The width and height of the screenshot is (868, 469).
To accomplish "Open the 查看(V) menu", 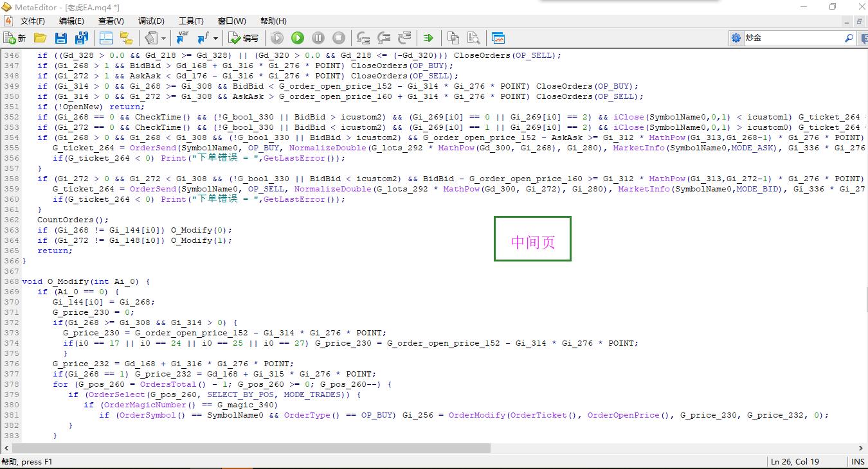I will coord(111,21).
